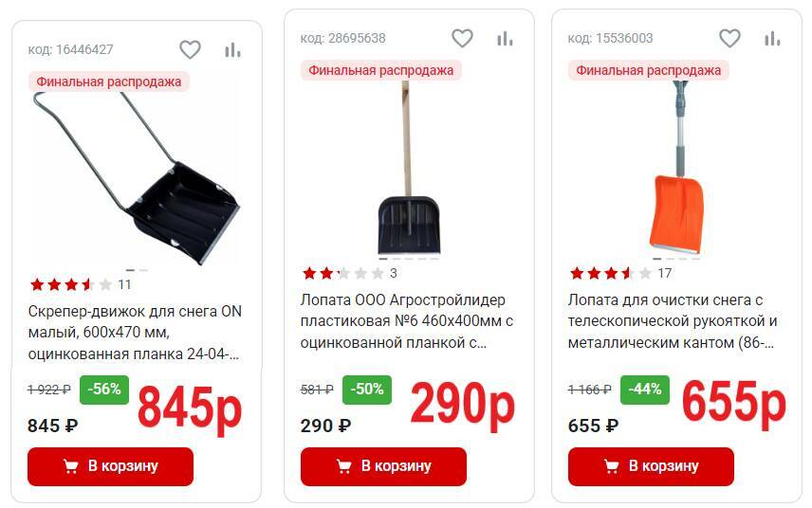This screenshot has height=508, width=812.
Task: View orange shovel product image
Action: click(x=676, y=168)
